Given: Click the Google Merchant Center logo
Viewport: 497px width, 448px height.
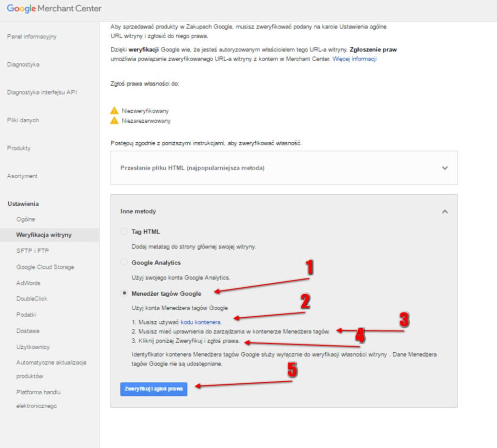Looking at the screenshot, I should pos(54,9).
